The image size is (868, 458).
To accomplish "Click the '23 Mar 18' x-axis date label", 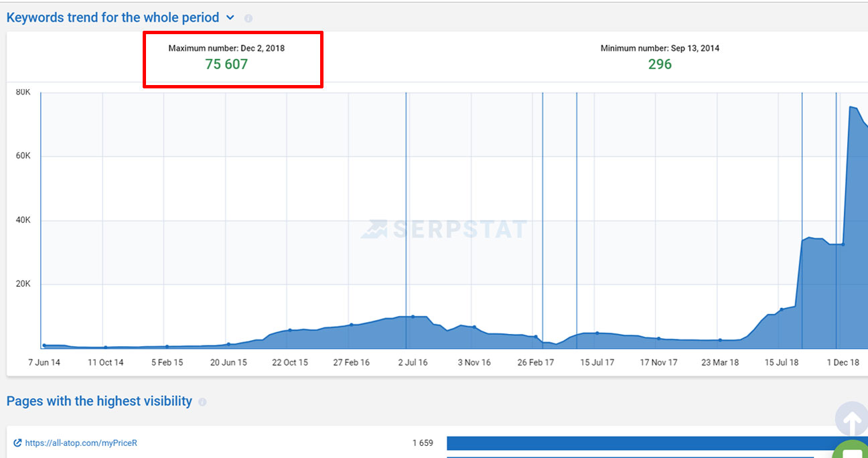I will pos(720,362).
